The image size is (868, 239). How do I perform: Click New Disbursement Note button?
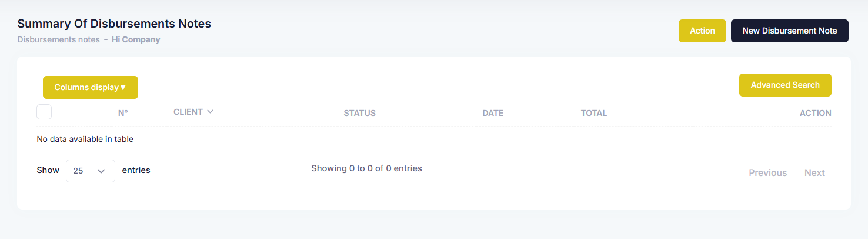click(790, 31)
